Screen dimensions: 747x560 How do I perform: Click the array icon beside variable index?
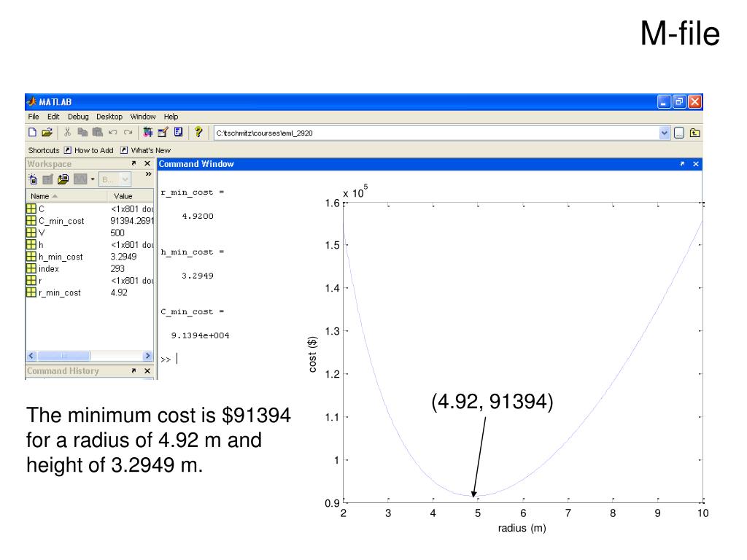[x=31, y=268]
